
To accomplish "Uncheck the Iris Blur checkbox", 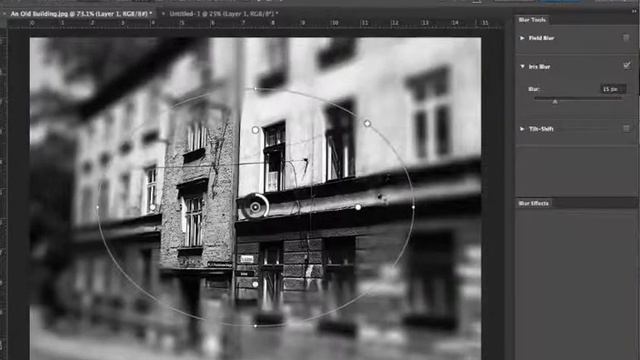I will pos(627,65).
